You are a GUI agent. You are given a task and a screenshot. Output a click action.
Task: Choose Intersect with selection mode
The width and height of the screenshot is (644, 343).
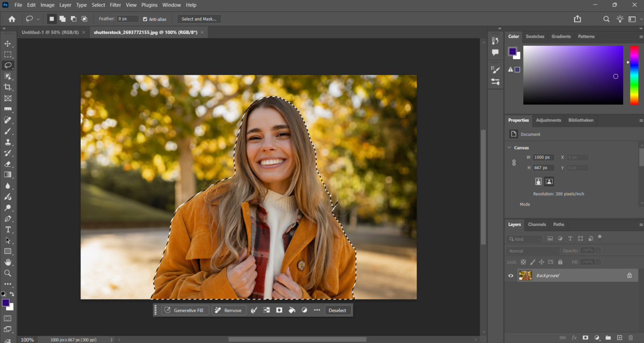84,19
